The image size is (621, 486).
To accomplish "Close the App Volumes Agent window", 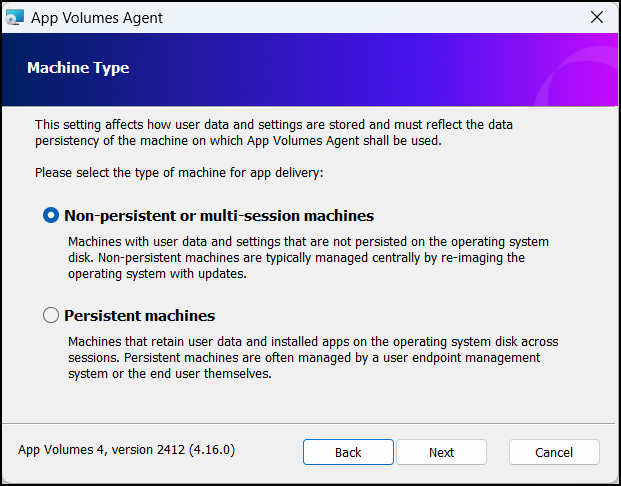I will click(x=597, y=17).
